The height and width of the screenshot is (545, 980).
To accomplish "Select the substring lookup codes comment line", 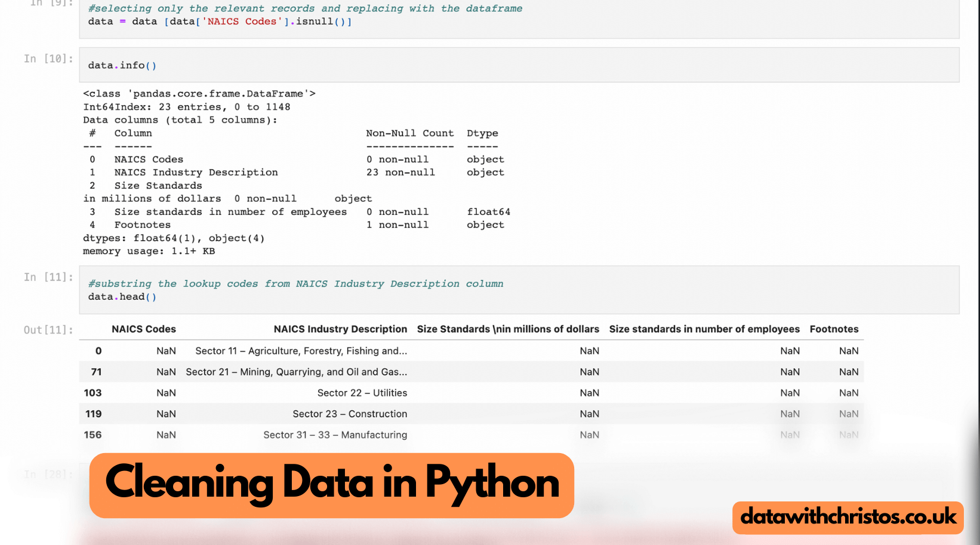I will (x=295, y=284).
